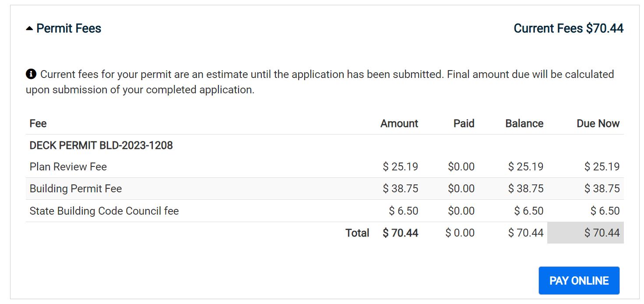The height and width of the screenshot is (304, 644).
Task: Collapse the Permit Fees section caret
Action: pyautogui.click(x=29, y=29)
